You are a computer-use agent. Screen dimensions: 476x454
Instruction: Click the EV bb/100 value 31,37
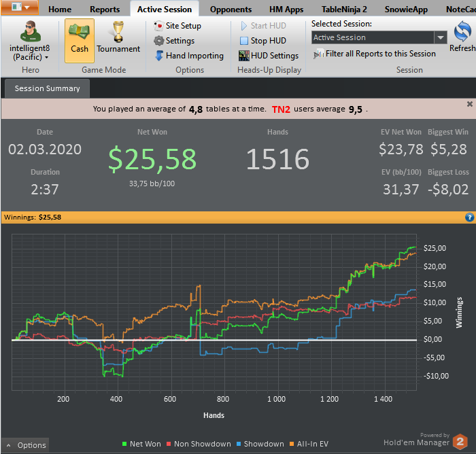[x=401, y=190]
